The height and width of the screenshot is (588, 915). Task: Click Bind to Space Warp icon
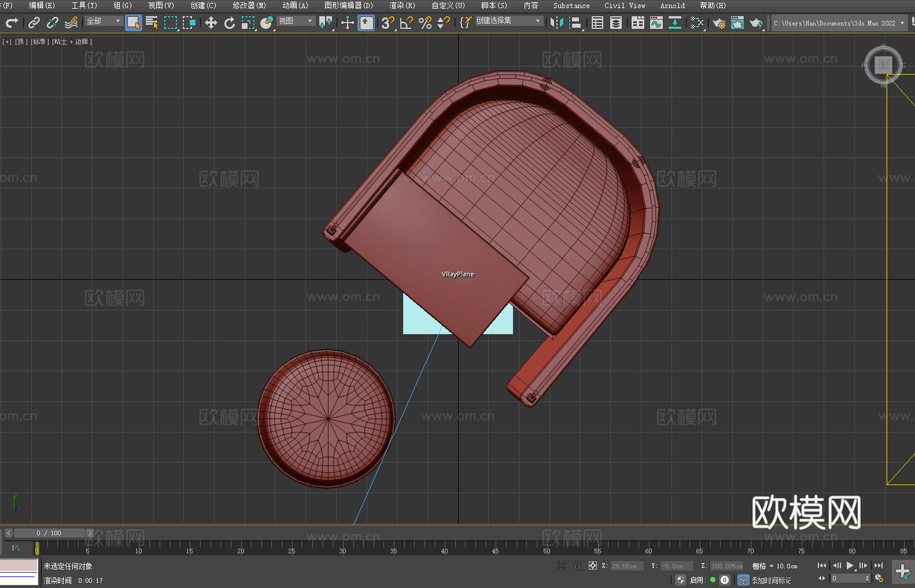click(71, 23)
